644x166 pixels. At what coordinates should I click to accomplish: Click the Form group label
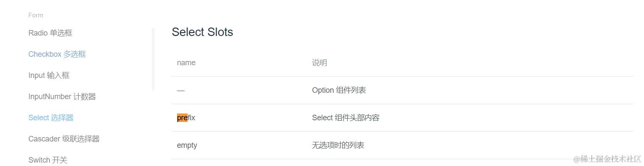tap(36, 15)
